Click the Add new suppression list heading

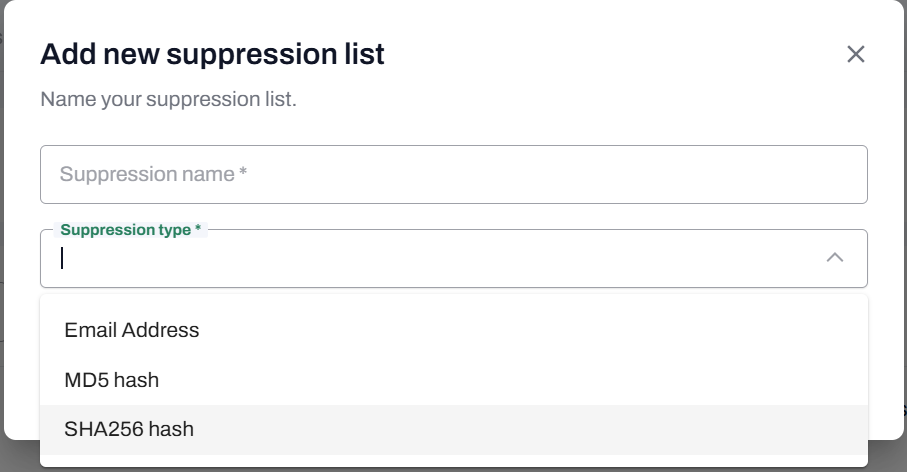coord(212,54)
